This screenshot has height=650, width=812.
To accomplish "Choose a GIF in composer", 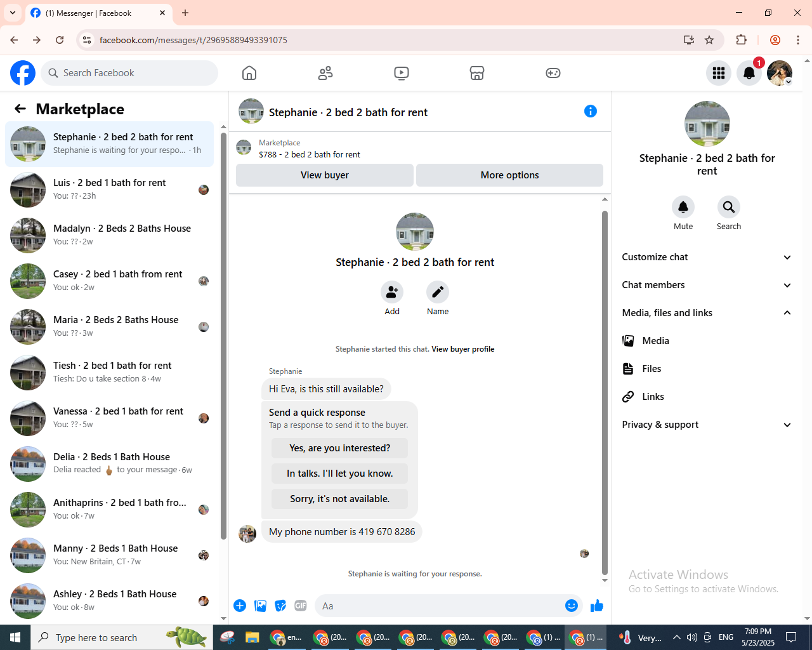I will point(301,606).
